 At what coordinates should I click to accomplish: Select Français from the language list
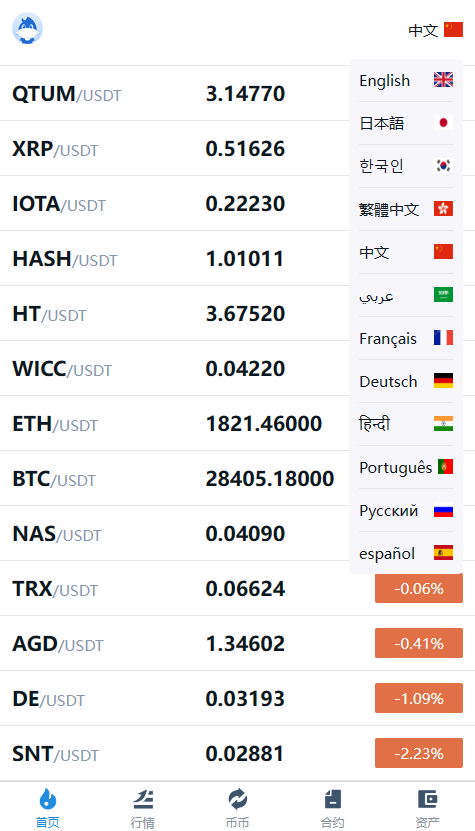(406, 338)
